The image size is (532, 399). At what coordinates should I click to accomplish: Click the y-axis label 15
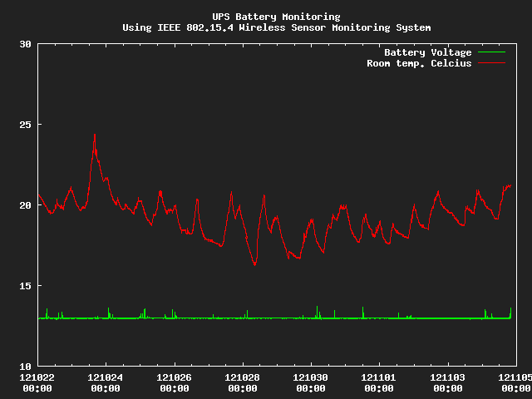24,286
